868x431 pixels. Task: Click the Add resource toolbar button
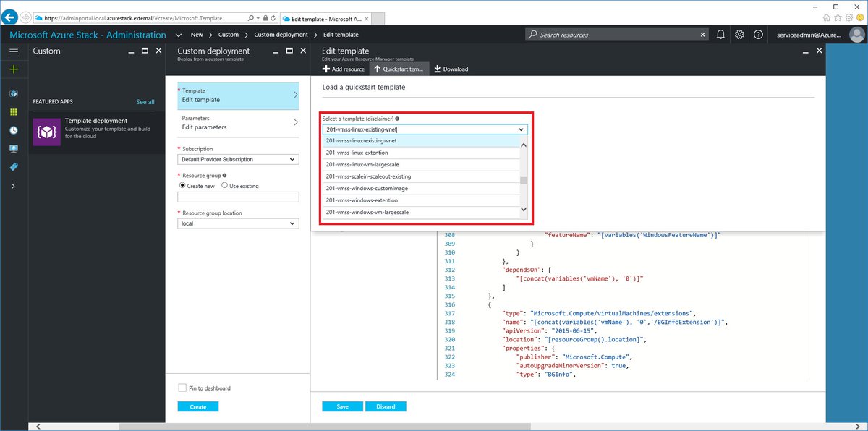344,69
